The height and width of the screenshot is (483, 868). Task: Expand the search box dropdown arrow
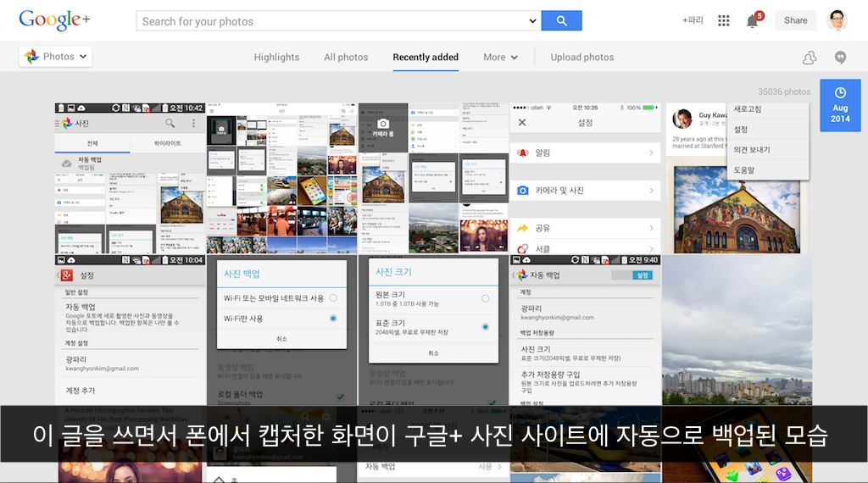pos(532,20)
